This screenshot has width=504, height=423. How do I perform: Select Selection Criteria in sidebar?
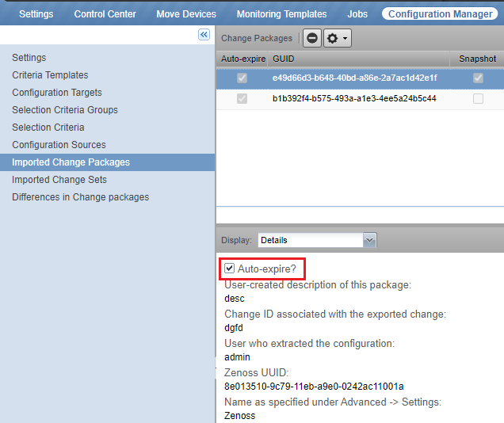click(48, 128)
